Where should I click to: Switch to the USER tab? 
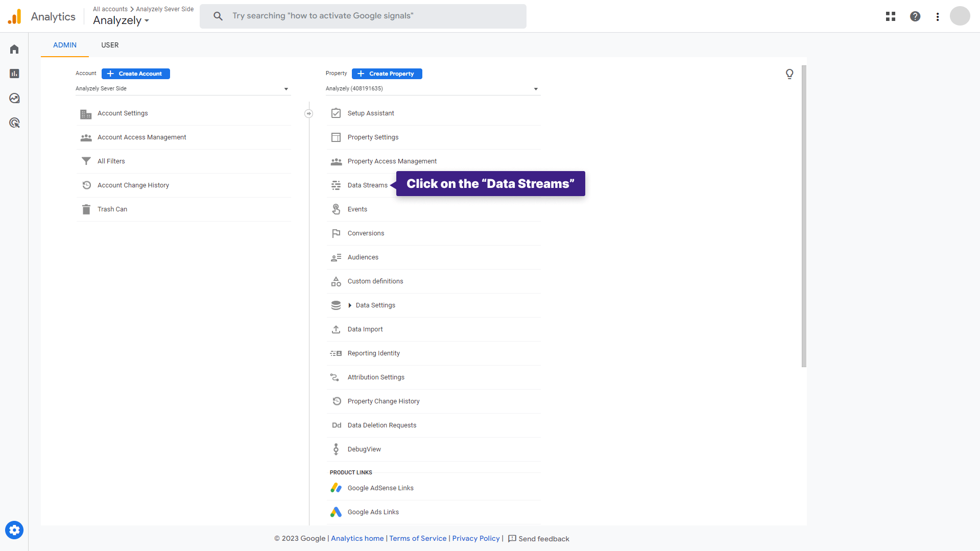pyautogui.click(x=110, y=45)
